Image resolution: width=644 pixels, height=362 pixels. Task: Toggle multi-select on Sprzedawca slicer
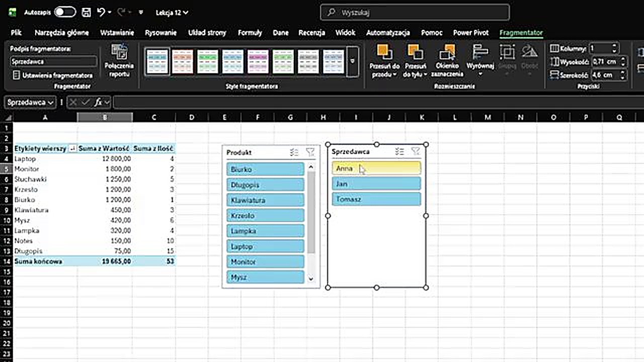[399, 151]
